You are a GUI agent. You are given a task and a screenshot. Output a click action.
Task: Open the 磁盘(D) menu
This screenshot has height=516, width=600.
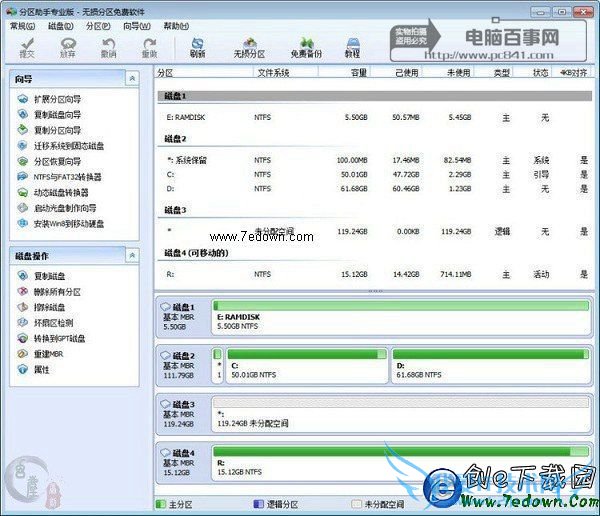point(61,26)
